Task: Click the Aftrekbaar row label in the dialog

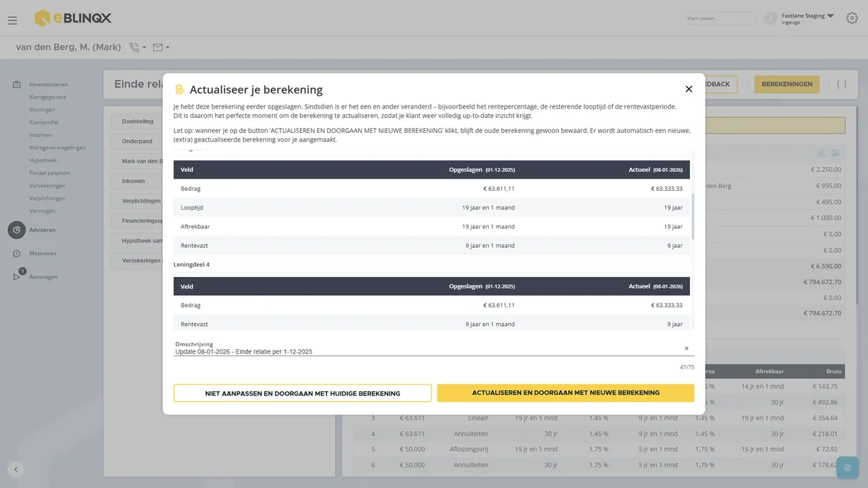Action: point(195,226)
